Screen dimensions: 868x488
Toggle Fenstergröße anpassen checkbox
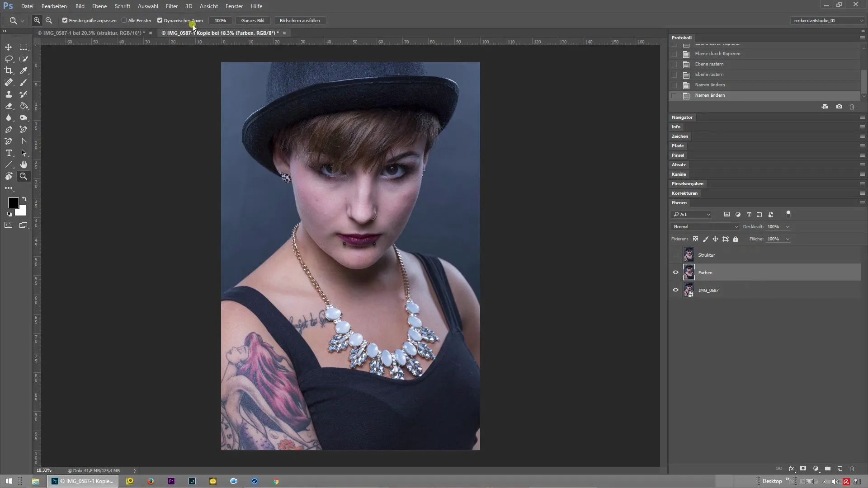(x=65, y=20)
